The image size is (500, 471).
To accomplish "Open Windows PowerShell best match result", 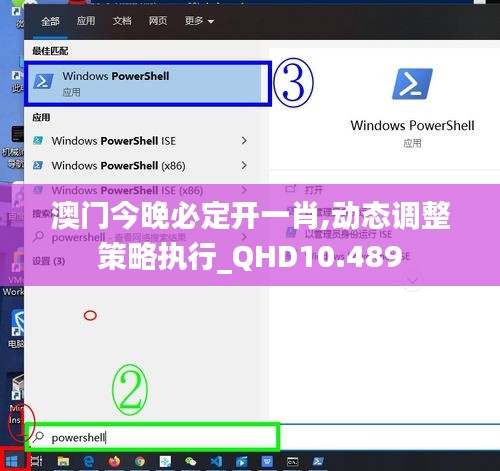I will click(x=148, y=83).
